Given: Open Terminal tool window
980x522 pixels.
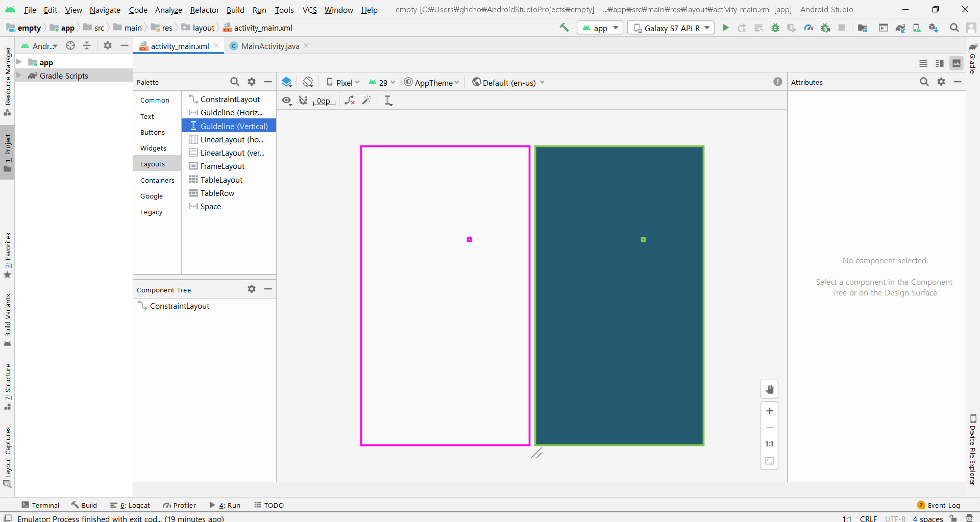Looking at the screenshot, I should tap(40, 505).
